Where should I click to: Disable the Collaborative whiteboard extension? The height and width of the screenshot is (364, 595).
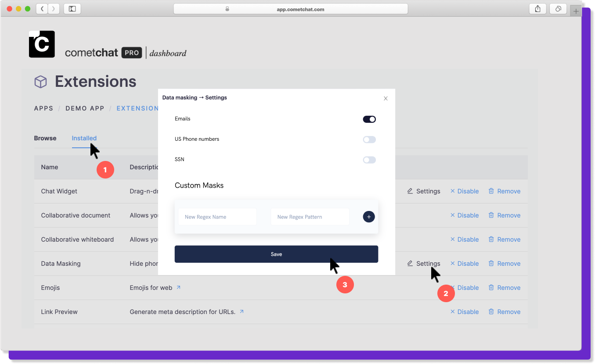click(x=465, y=239)
